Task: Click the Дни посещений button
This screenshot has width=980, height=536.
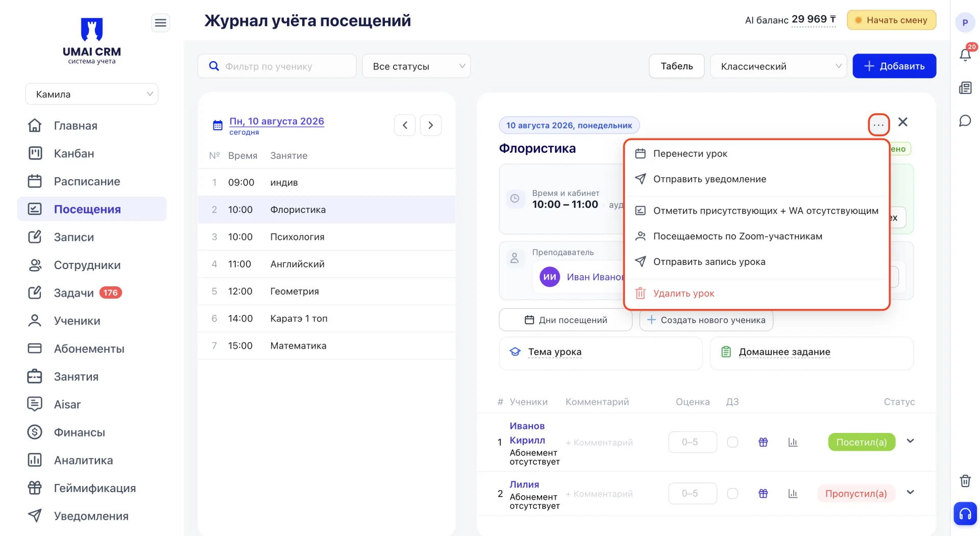Action: click(566, 320)
